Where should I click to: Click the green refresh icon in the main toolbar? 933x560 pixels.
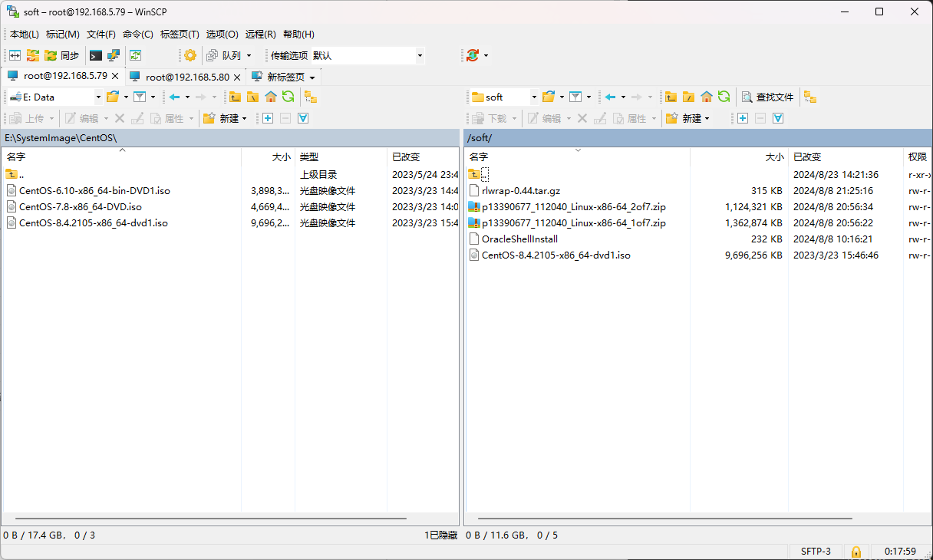[135, 55]
